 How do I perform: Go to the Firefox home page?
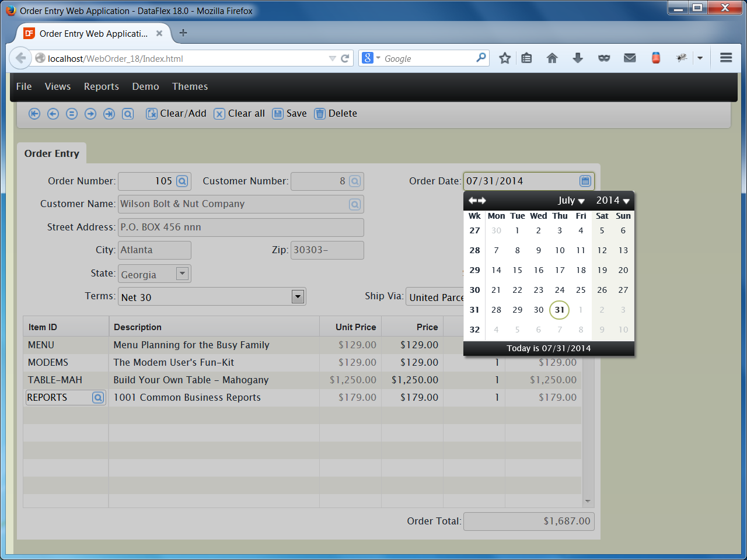point(552,58)
